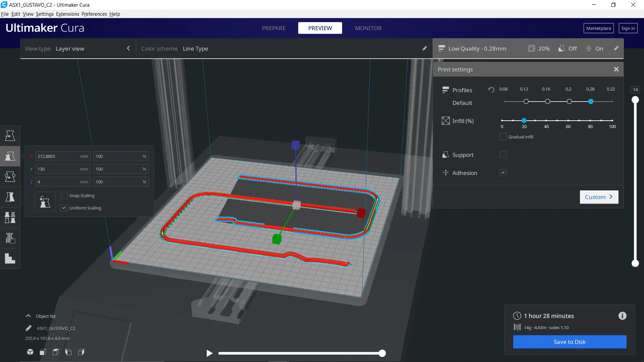Switch to MONITOR stage tab
The image size is (644, 362).
click(368, 28)
